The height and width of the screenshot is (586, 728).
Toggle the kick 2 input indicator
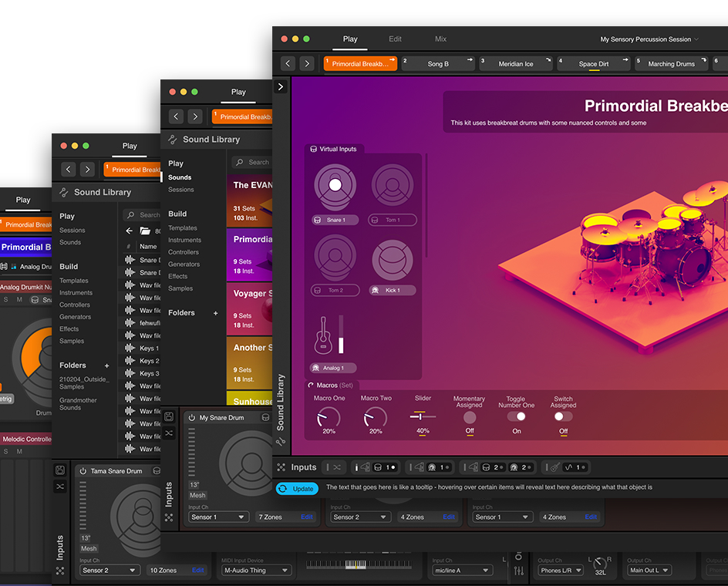click(521, 467)
